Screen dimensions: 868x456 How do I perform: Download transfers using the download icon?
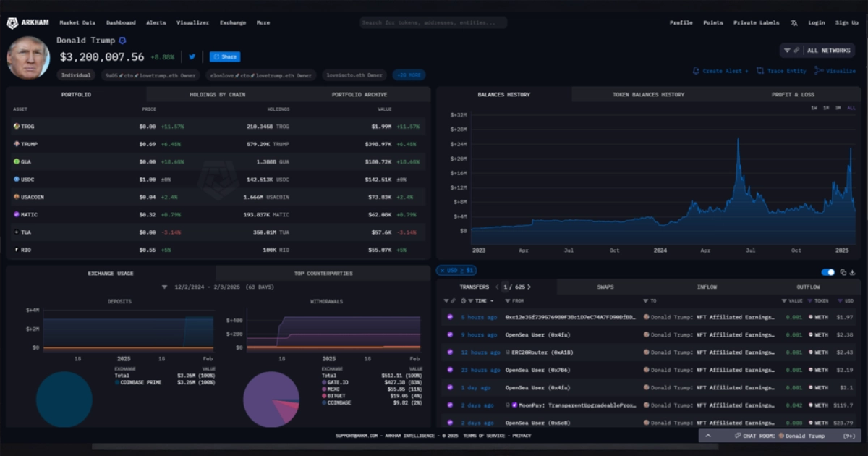852,272
